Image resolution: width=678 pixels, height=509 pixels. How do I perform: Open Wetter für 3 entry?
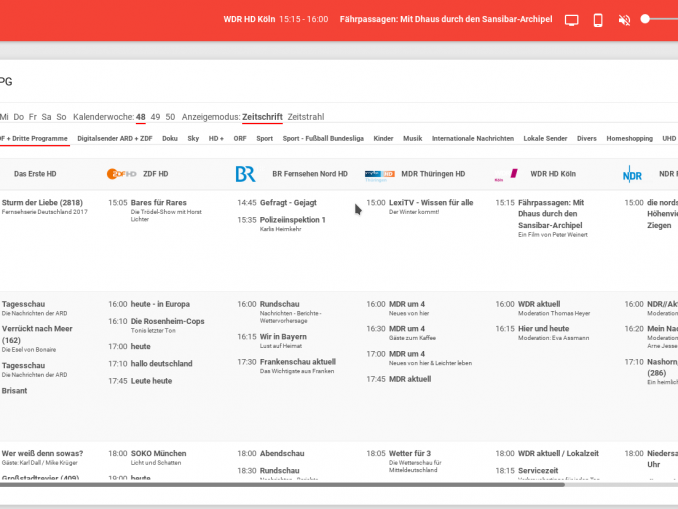point(410,453)
